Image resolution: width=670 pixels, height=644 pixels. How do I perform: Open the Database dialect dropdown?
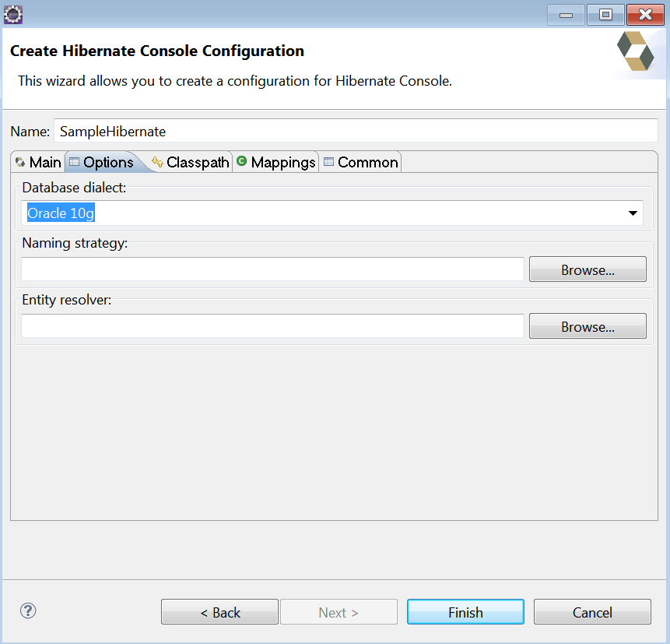pos(633,213)
